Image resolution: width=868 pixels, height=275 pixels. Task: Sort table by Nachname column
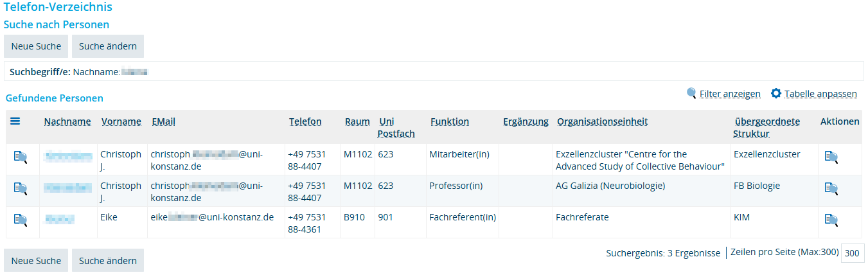pyautogui.click(x=67, y=121)
